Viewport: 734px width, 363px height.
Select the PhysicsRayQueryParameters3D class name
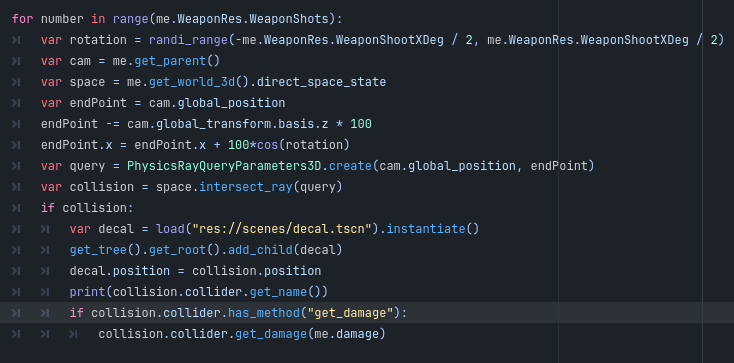[224, 166]
